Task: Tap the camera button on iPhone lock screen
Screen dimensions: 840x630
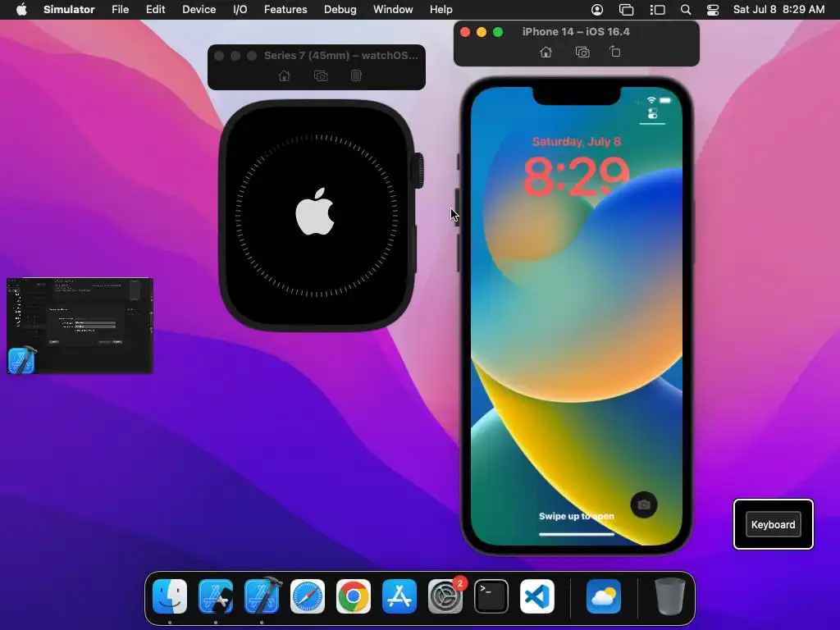Action: pyautogui.click(x=644, y=504)
